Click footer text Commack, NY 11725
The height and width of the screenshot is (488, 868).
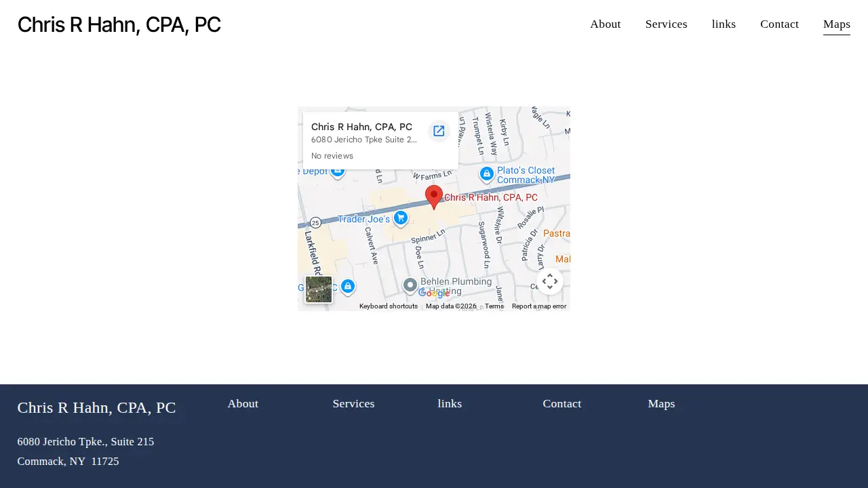(68, 462)
